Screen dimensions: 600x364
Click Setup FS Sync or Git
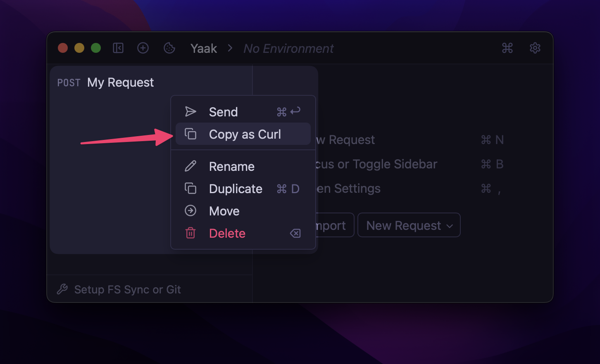(127, 289)
